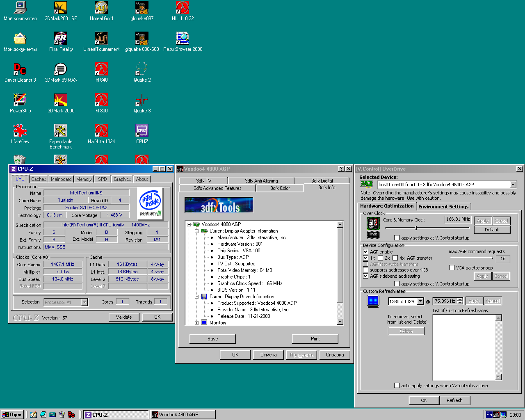The width and height of the screenshot is (525, 420).
Task: Adjust the Core & Memory Clock slider
Action: point(415,228)
